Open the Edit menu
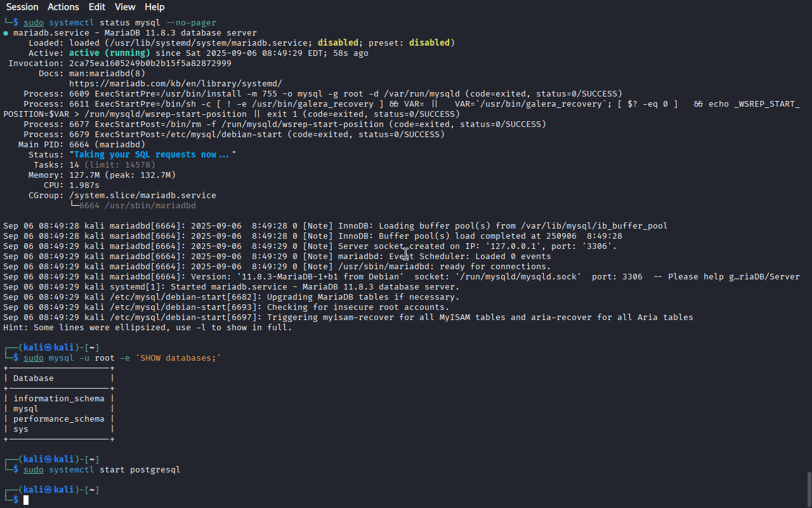 pos(97,7)
